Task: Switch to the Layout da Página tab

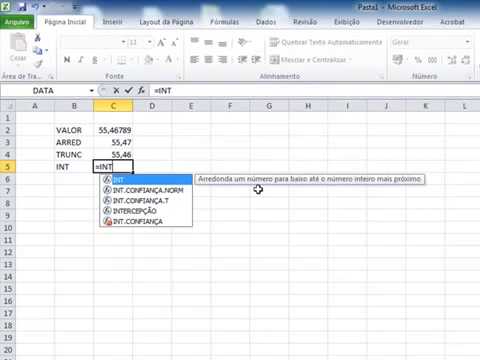Action: (166, 22)
